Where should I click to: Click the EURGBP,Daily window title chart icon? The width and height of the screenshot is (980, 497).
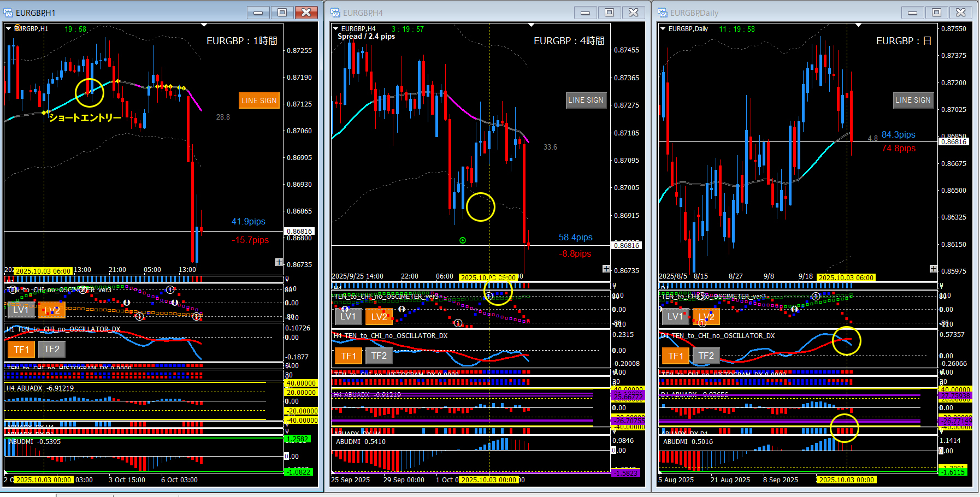663,13
